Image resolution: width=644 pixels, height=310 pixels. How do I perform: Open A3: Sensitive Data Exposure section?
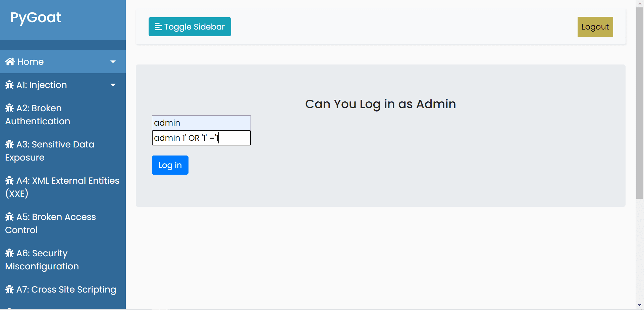63,151
